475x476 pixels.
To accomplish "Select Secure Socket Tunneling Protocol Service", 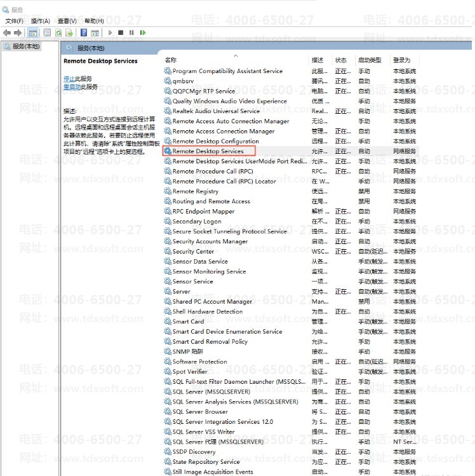I will pyautogui.click(x=291, y=231).
